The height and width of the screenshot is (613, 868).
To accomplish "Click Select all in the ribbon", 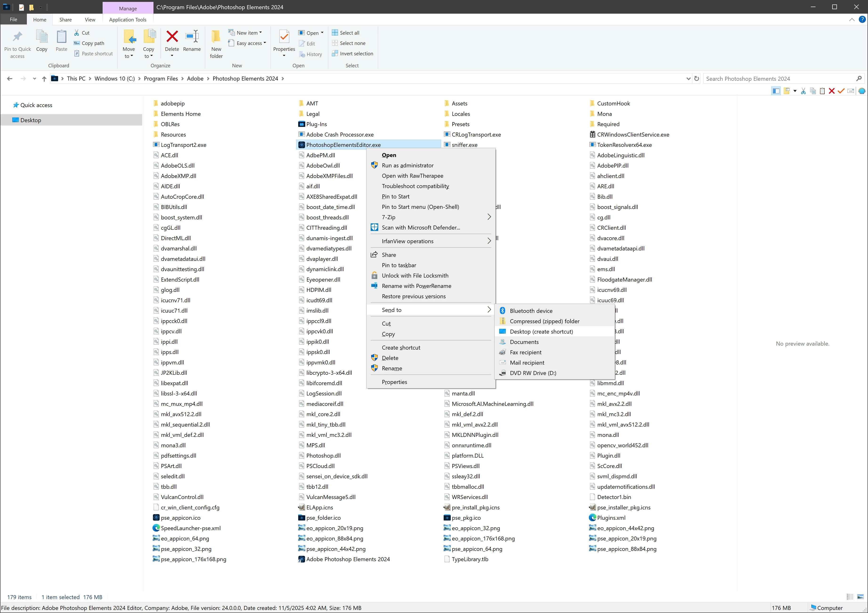I will (x=346, y=33).
